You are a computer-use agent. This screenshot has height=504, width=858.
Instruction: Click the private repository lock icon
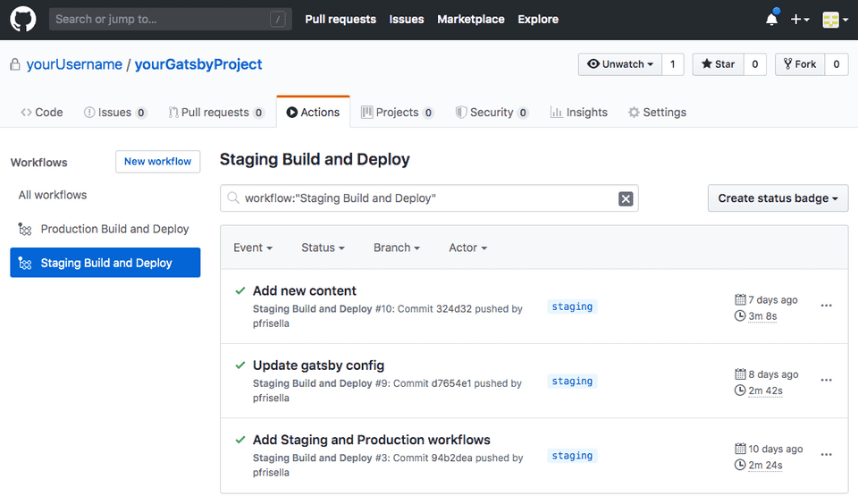(x=15, y=64)
